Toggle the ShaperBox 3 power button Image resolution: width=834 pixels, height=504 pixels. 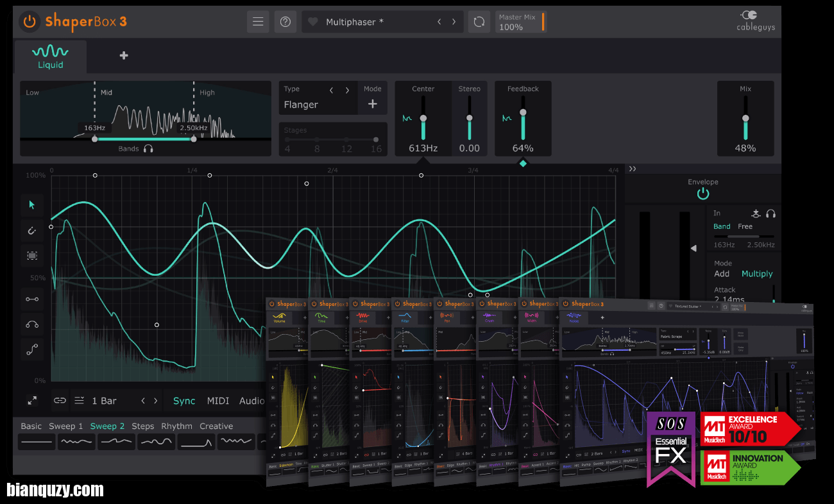[30, 22]
